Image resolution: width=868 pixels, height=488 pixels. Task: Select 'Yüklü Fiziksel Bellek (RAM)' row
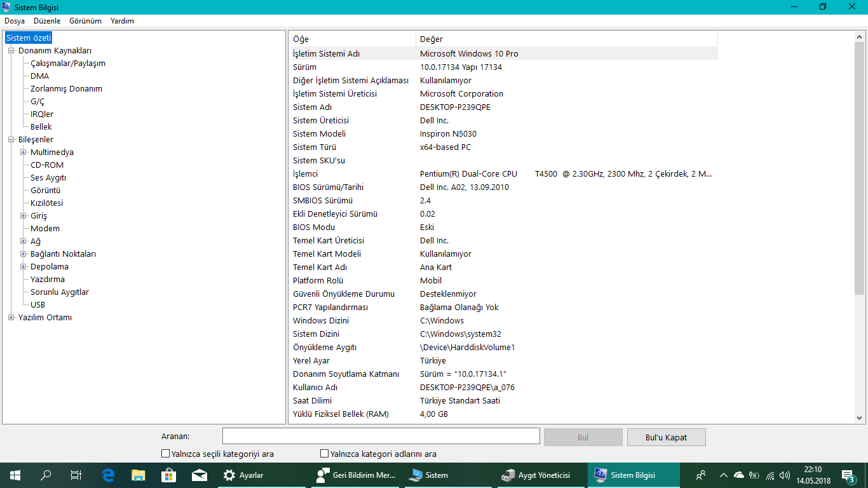click(503, 414)
